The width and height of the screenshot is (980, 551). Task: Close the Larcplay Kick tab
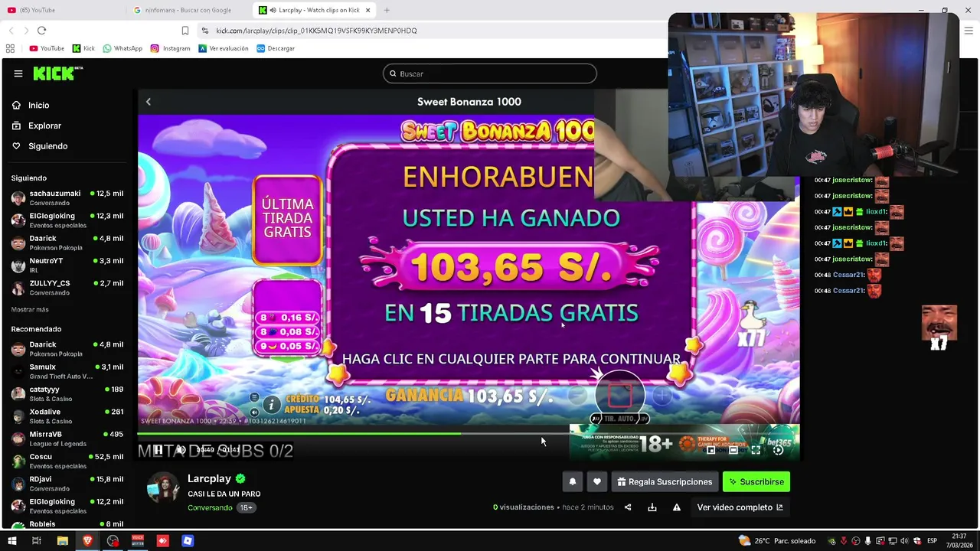coord(368,10)
